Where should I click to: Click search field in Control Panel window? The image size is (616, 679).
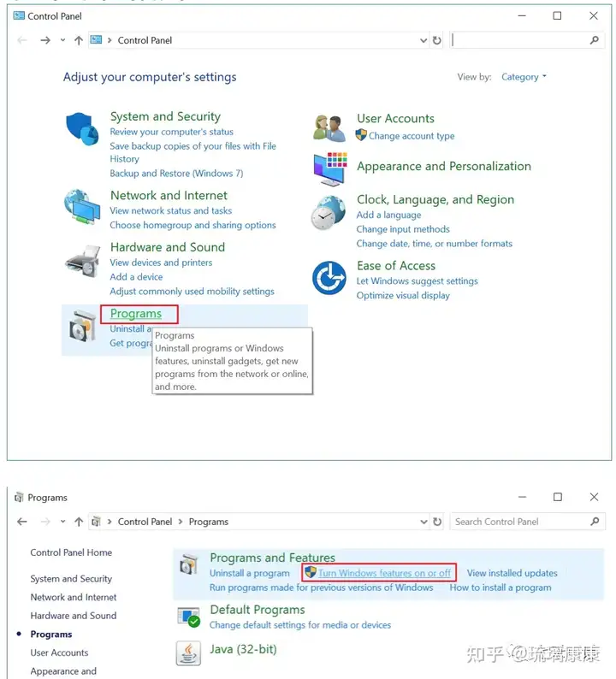pos(527,40)
